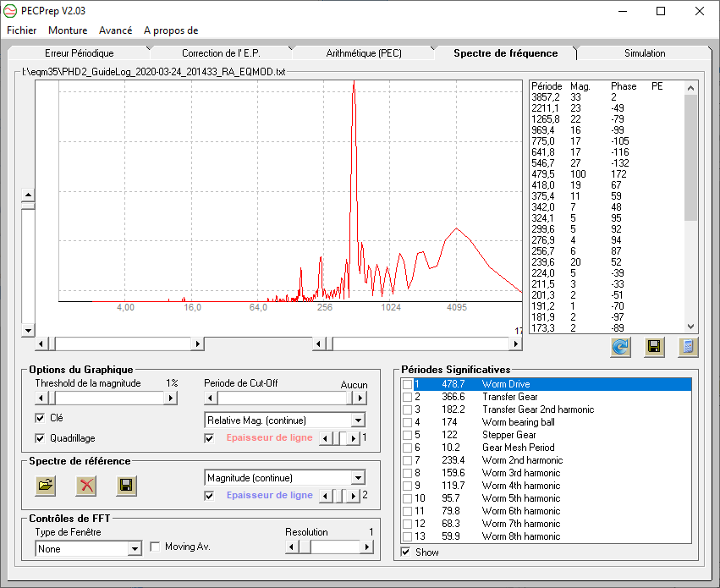
Task: Select Transfer Gear 2nd harmonic row
Action: click(x=546, y=409)
